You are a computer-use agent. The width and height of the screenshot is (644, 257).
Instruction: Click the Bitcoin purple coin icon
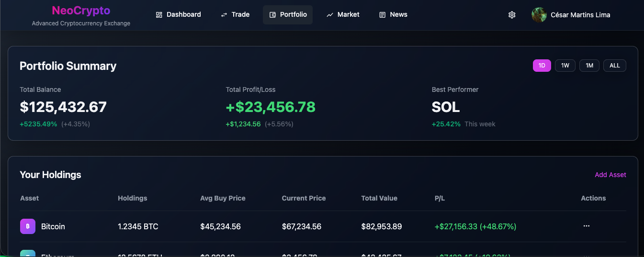[x=28, y=226]
